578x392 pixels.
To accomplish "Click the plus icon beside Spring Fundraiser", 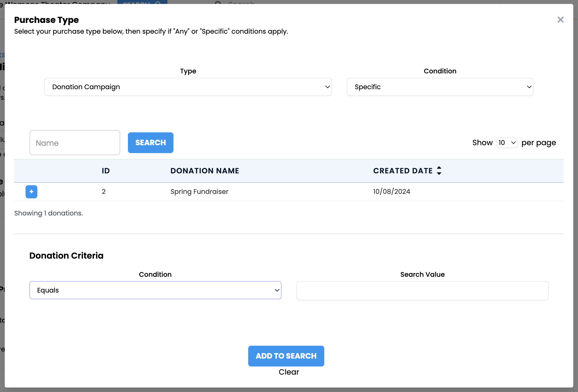I will click(31, 192).
